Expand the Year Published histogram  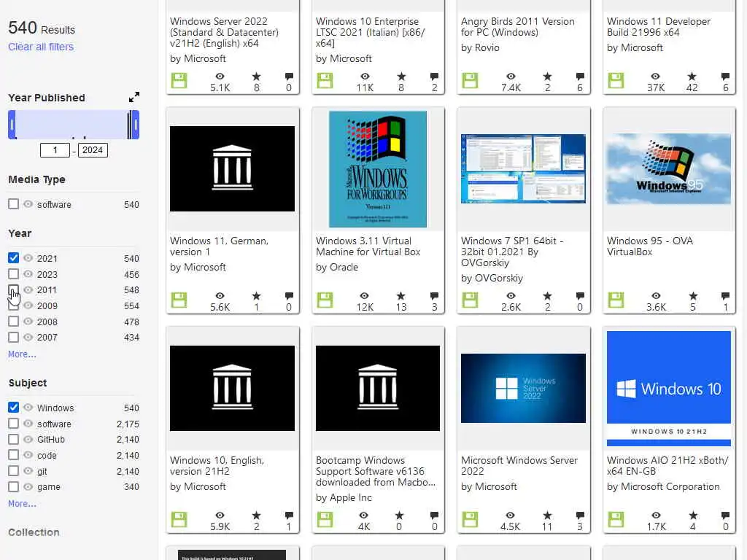(x=134, y=97)
